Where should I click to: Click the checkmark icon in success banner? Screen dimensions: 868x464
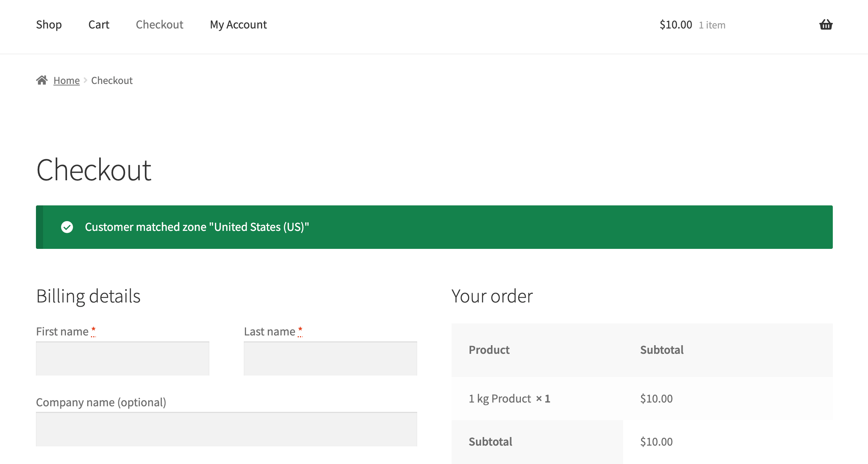coord(67,227)
